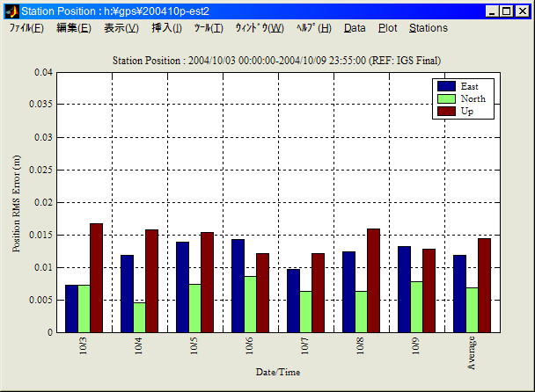Click the Station Position plot title text
The image size is (535, 392).
[x=277, y=60]
